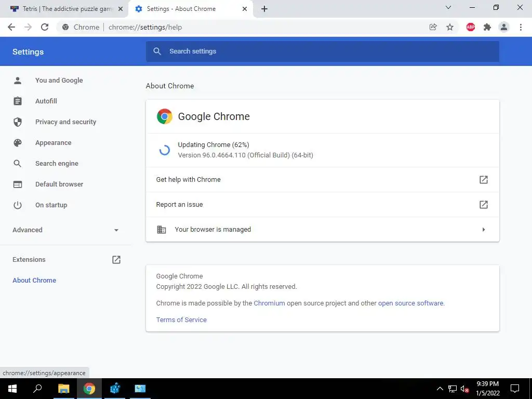This screenshot has width=532, height=399.
Task: Open taskbar search magnifier
Action: click(x=37, y=389)
